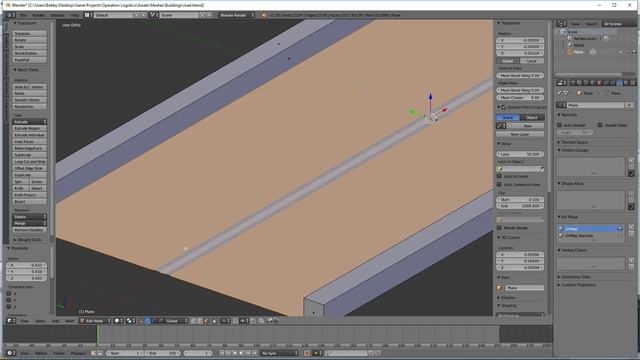Enable Lock Camera to View checkbox
Image resolution: width=640 pixels, height=360 pixels.
point(499,184)
